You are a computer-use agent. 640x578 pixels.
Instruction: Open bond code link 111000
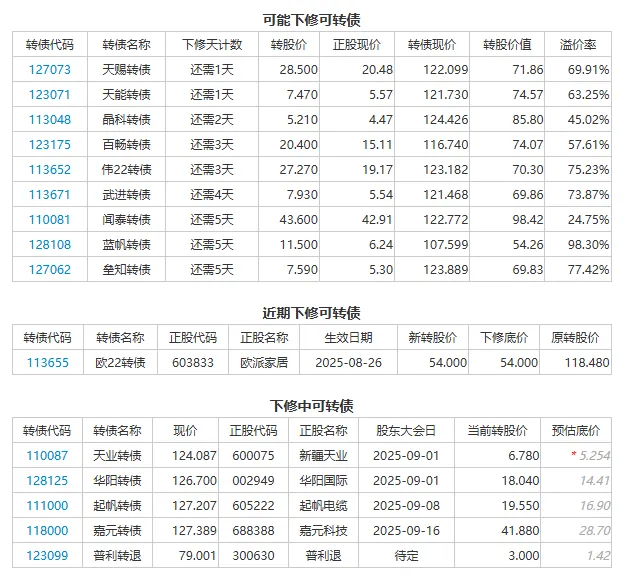[47, 506]
